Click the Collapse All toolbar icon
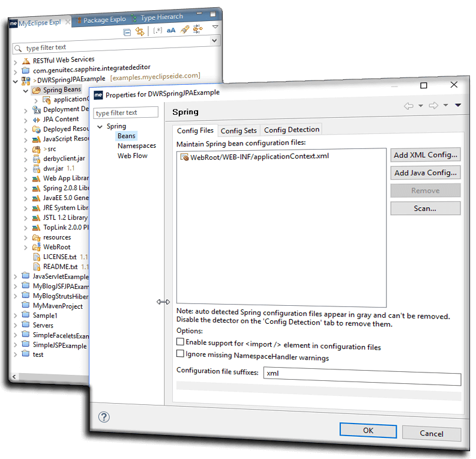 pyautogui.click(x=127, y=32)
